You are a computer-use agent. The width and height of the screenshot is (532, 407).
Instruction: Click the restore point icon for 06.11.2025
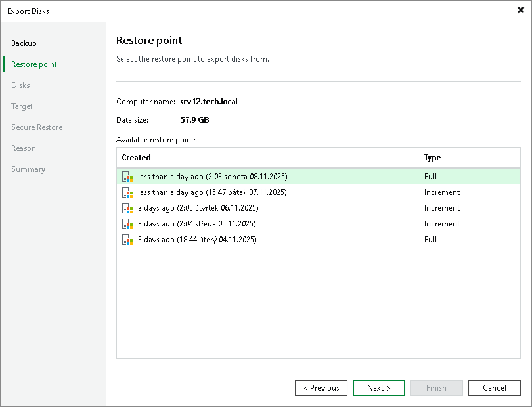127,208
